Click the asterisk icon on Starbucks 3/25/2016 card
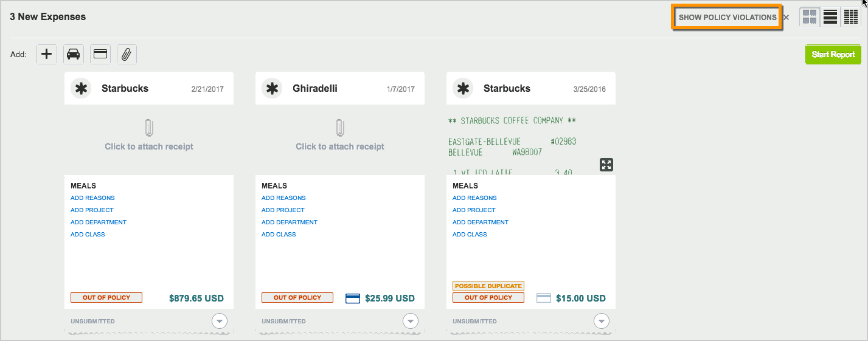This screenshot has width=868, height=341. (x=462, y=89)
